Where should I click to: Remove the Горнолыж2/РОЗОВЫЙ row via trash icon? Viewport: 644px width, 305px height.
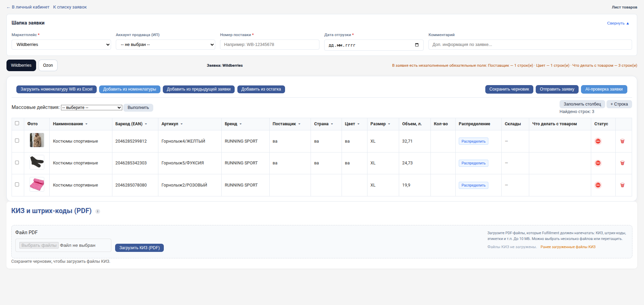622,185
